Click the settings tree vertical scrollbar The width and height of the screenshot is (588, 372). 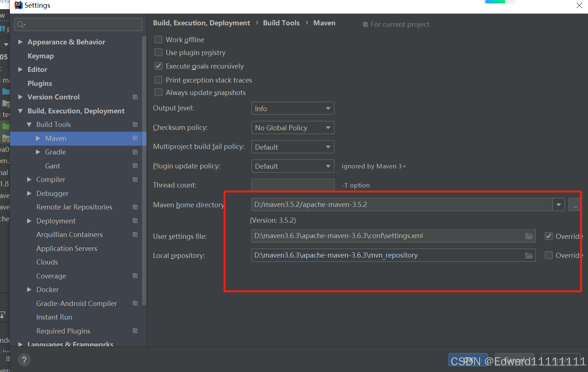[144, 171]
